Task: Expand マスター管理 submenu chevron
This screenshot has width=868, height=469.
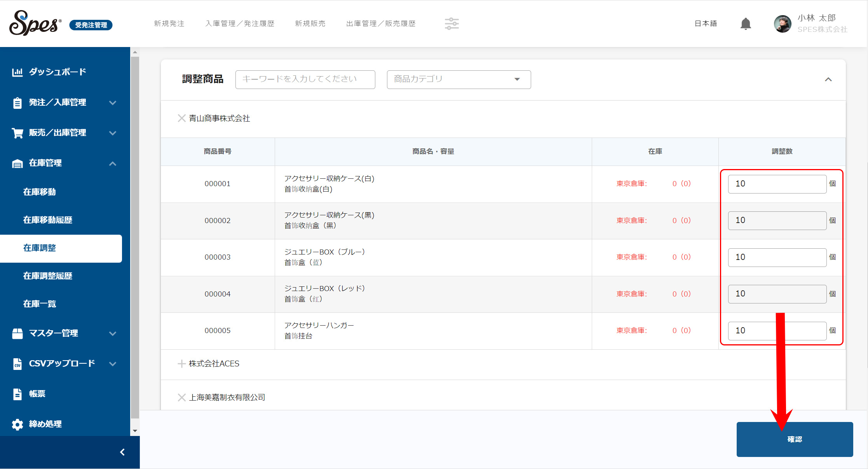Action: pyautogui.click(x=113, y=334)
